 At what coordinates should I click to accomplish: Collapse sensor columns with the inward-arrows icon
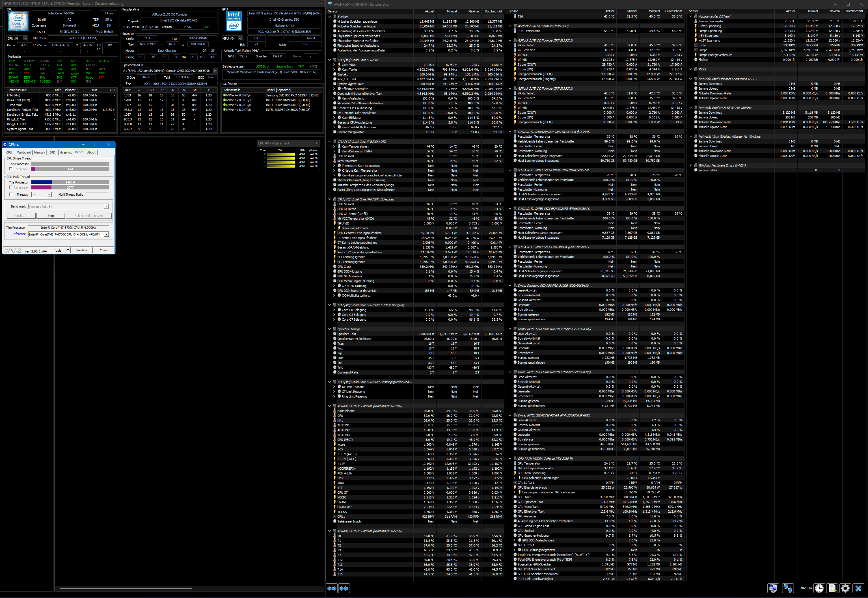coord(344,588)
